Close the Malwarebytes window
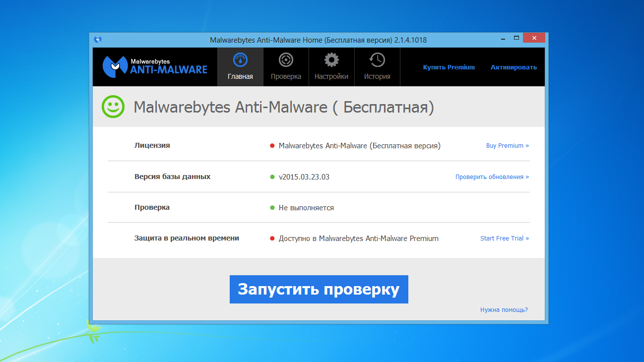 (x=534, y=38)
